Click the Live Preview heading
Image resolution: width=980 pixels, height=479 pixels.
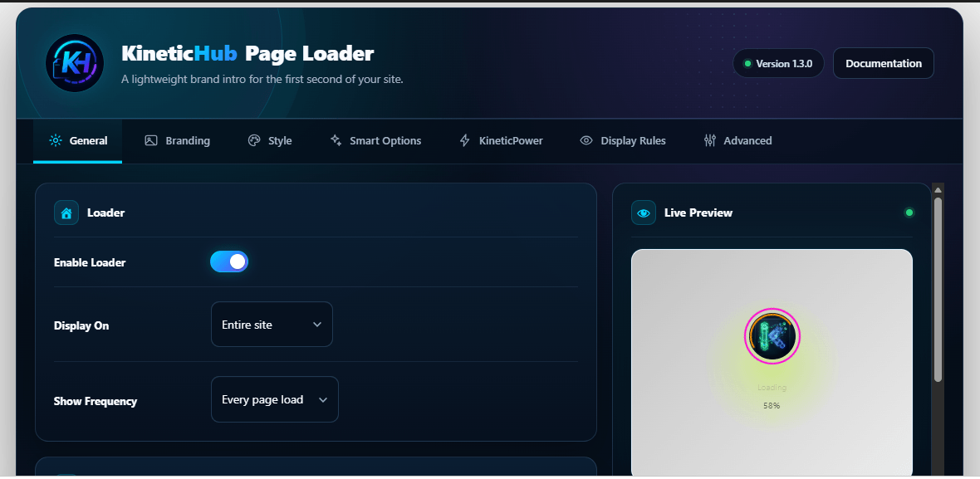click(x=698, y=213)
